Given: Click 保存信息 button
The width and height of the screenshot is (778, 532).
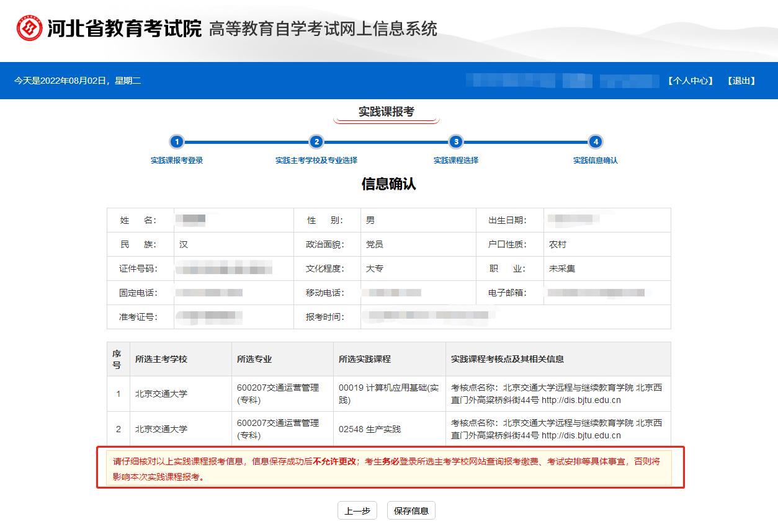Looking at the screenshot, I should (x=411, y=511).
